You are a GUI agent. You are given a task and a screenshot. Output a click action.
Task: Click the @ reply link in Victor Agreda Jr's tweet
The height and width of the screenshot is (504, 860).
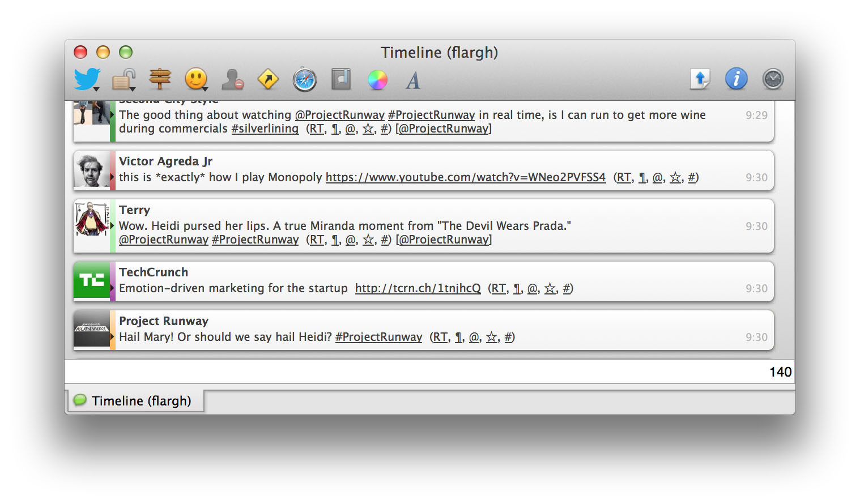[658, 177]
